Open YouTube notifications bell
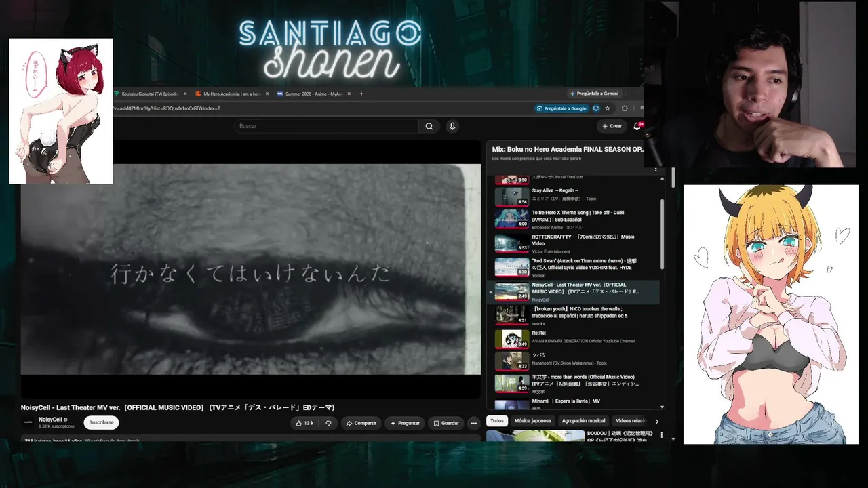 point(637,126)
